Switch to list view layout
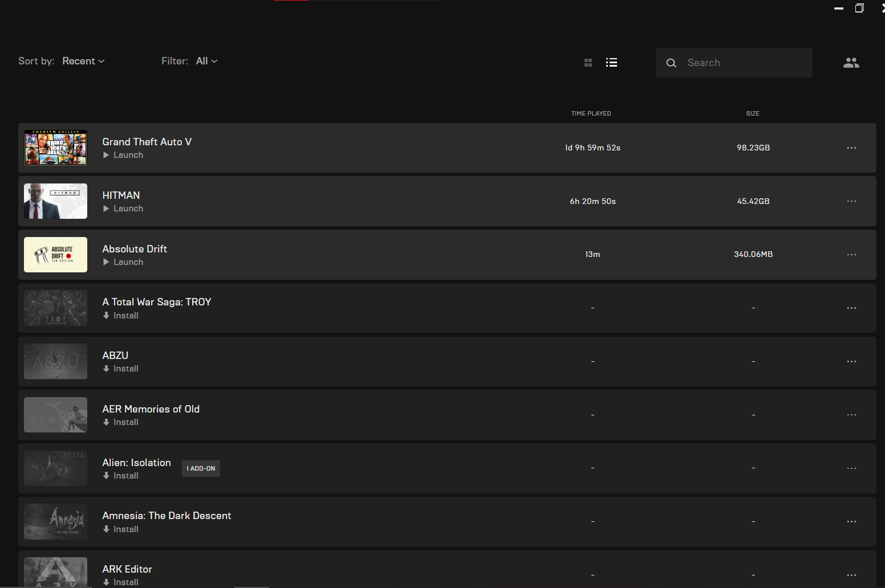 pyautogui.click(x=611, y=63)
